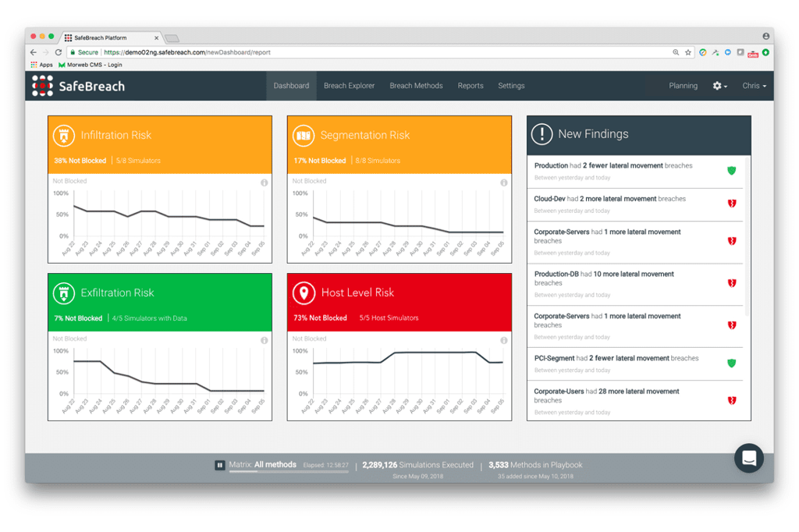Click the browser zoom magnifier icon
Image resolution: width=799 pixels, height=532 pixels.
pos(676,52)
